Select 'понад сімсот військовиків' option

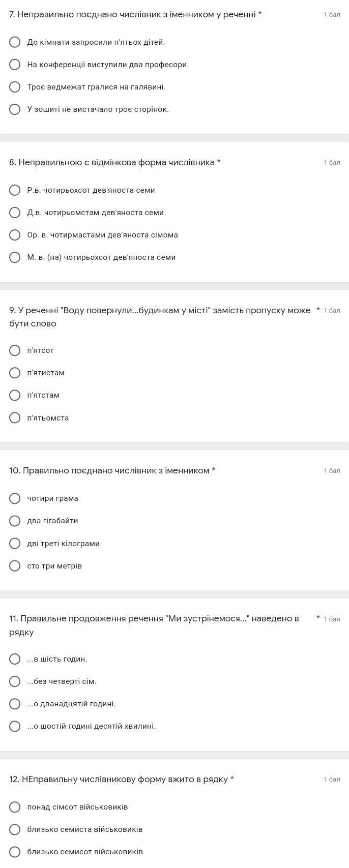point(15,807)
